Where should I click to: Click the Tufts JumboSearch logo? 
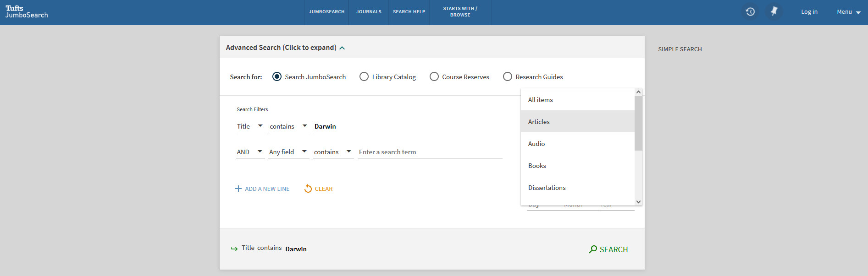[27, 12]
